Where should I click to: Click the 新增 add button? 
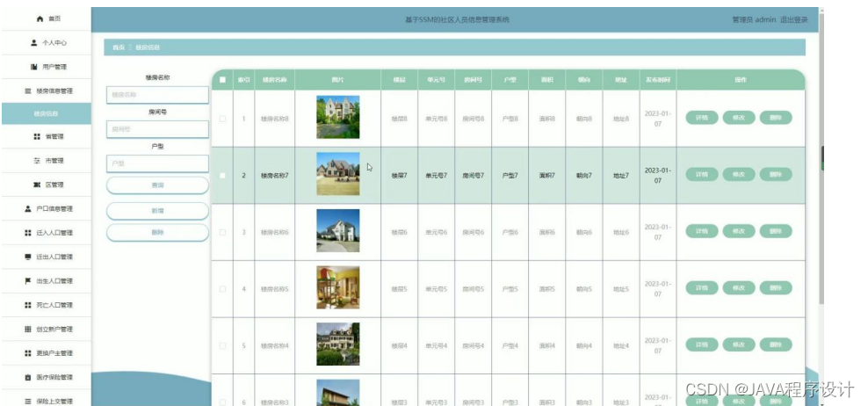click(x=157, y=211)
